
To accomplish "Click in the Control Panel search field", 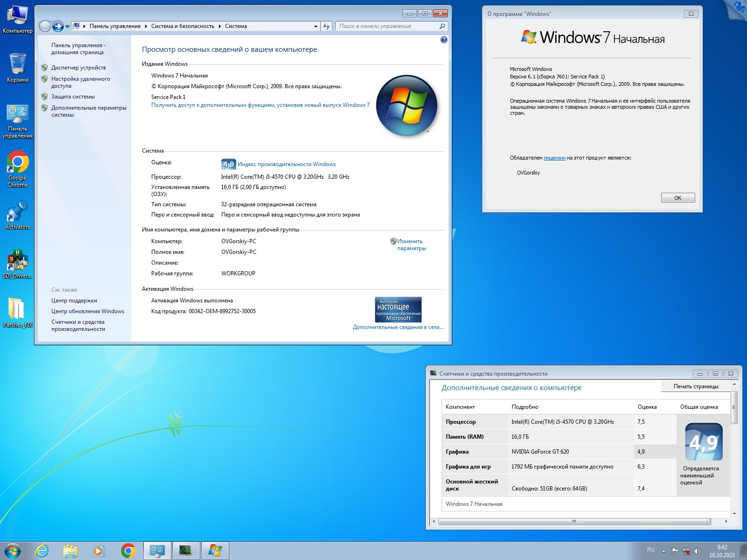I will (x=388, y=26).
